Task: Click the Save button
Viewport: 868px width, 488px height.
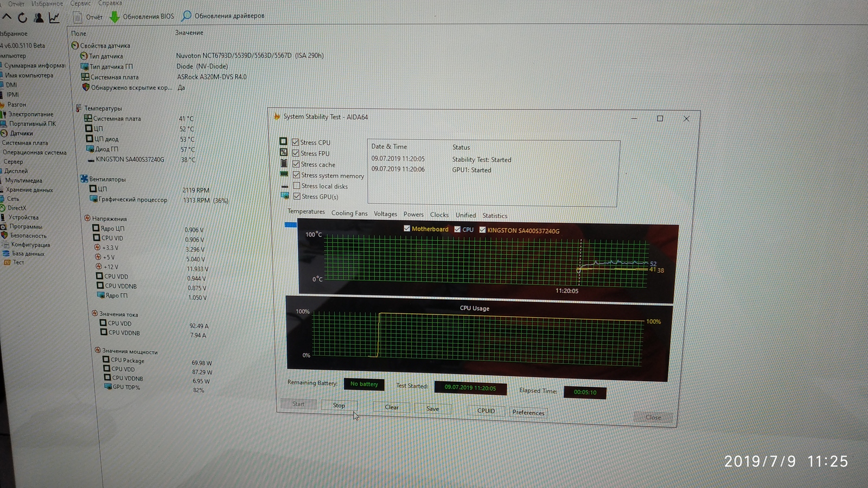Action: (x=432, y=408)
